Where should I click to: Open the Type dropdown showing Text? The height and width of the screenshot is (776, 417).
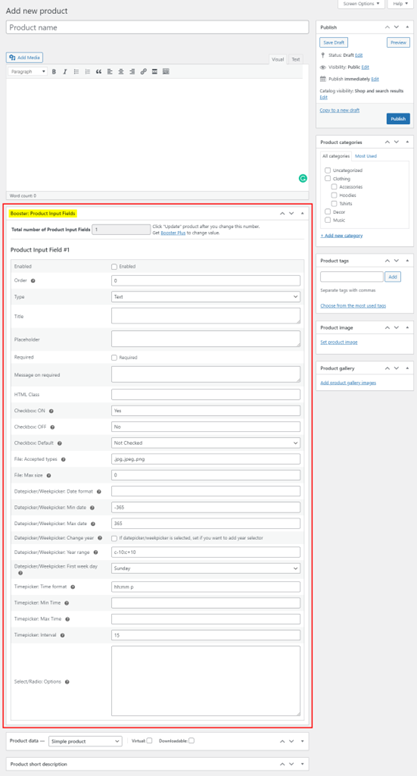point(206,297)
